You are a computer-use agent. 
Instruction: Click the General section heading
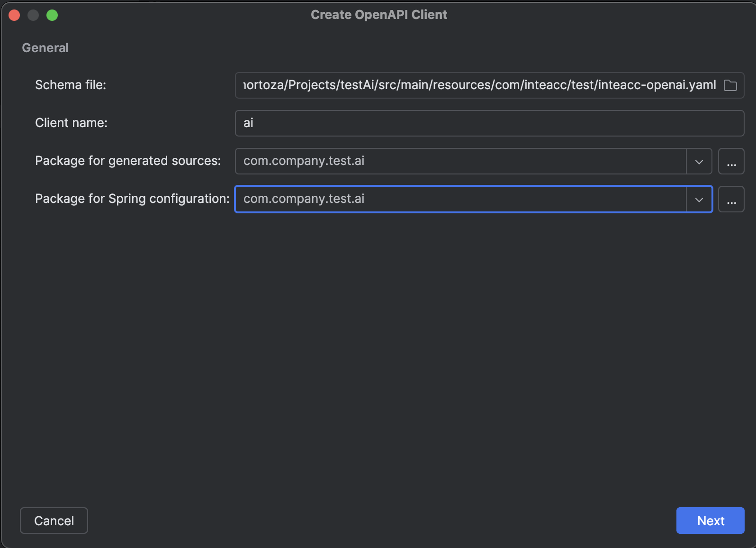click(45, 48)
